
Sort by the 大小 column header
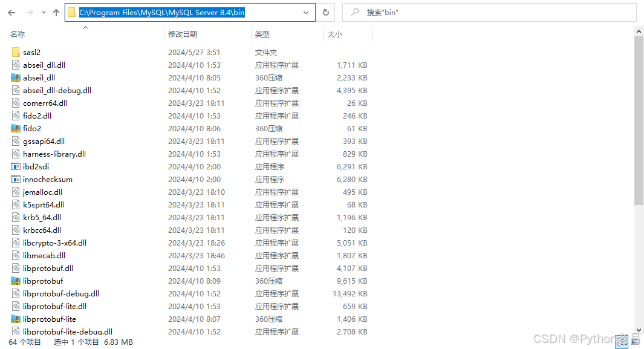click(335, 34)
